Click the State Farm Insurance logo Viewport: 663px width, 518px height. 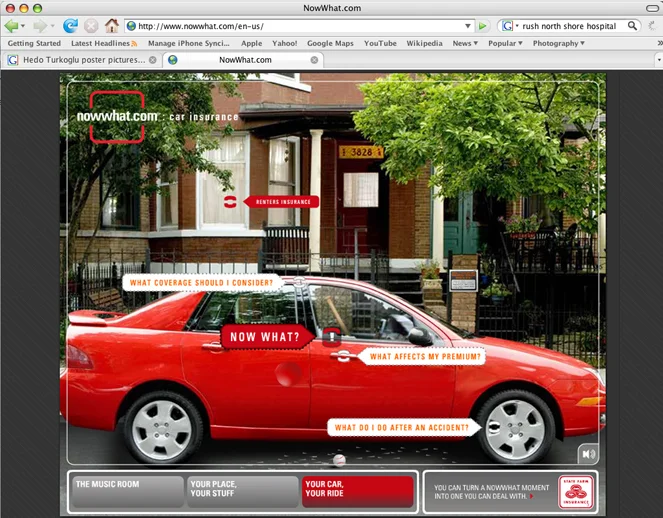click(576, 492)
